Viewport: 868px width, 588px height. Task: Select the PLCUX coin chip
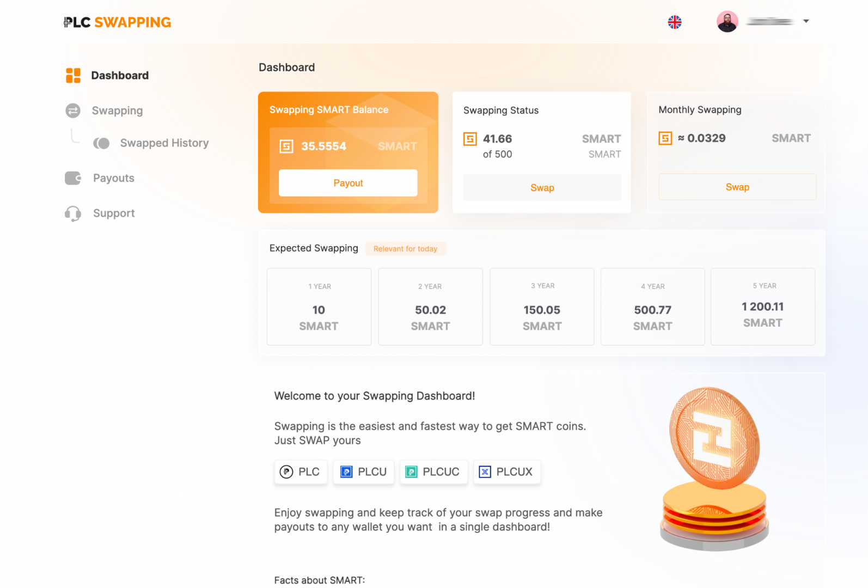coord(506,472)
